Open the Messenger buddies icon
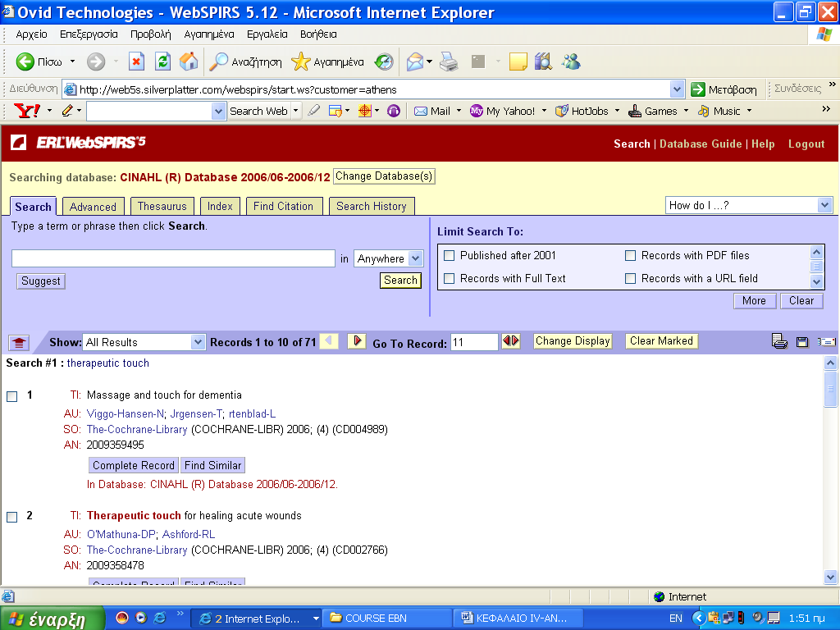The width and height of the screenshot is (840, 630). point(571,62)
